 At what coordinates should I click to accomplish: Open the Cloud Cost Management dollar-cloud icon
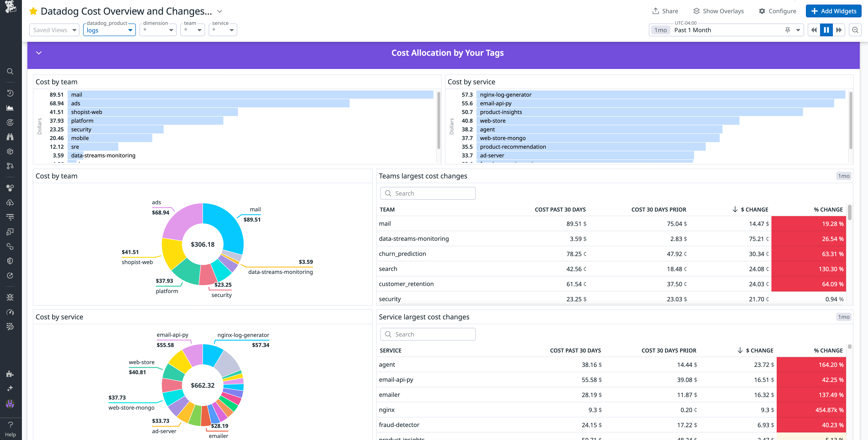pos(10,203)
